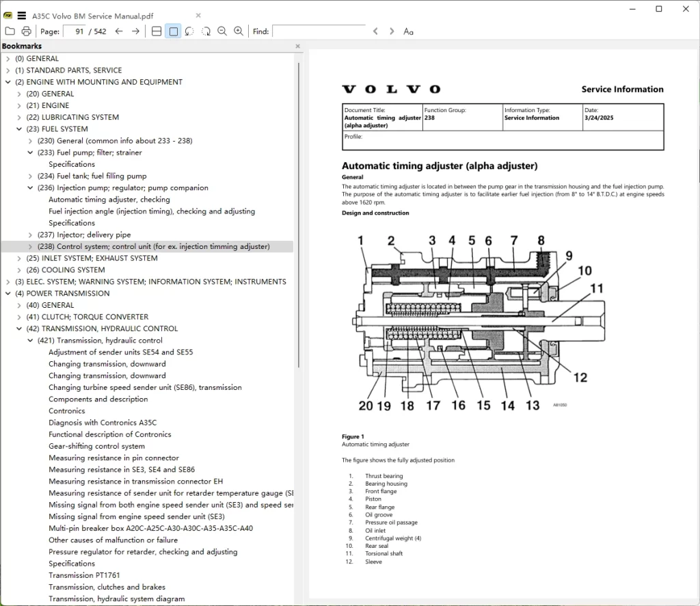The height and width of the screenshot is (606, 700).
Task: Expand (1) STANDARD PARTS, SERVICE bookmark
Action: (8, 70)
